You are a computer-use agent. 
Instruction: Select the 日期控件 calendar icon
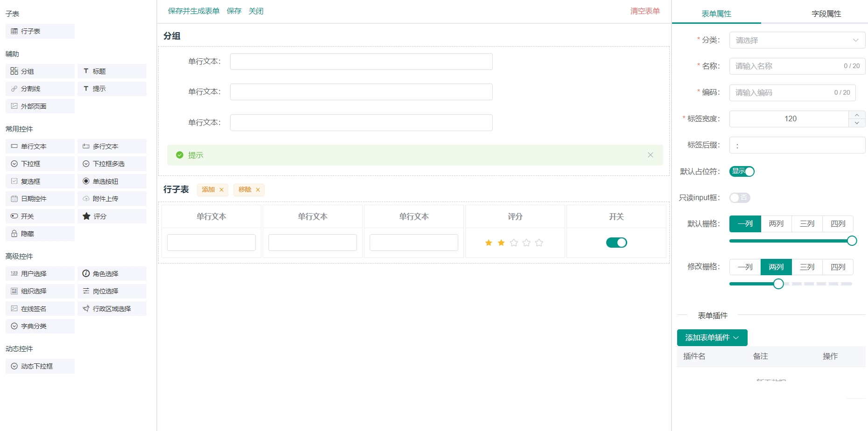tap(14, 199)
